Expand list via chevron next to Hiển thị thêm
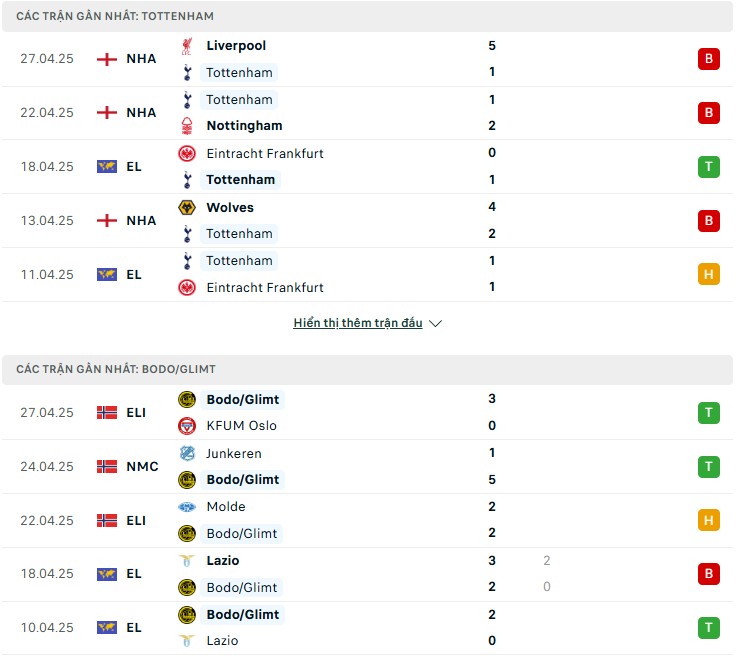Screen dimensions: 738x661 [x=436, y=323]
